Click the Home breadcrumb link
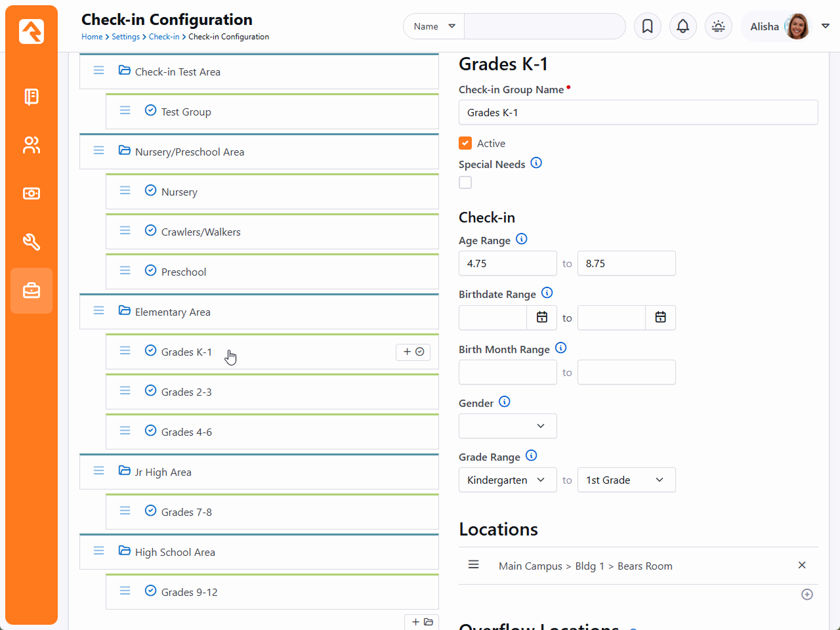Image resolution: width=840 pixels, height=630 pixels. 92,37
